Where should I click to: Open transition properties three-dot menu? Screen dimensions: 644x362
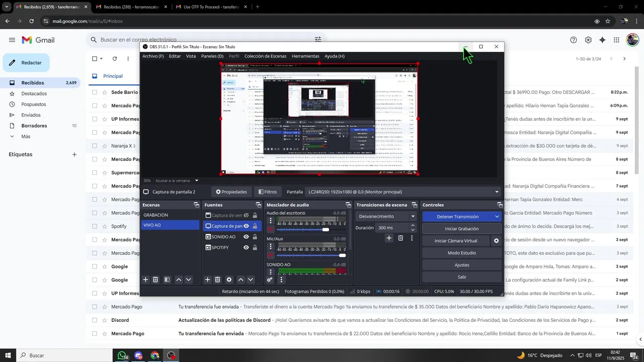click(412, 238)
